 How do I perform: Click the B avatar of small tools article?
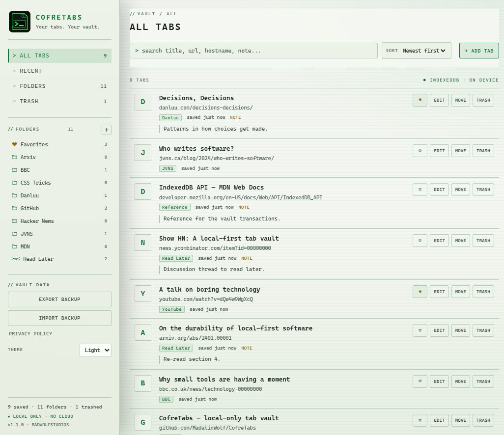click(x=143, y=383)
